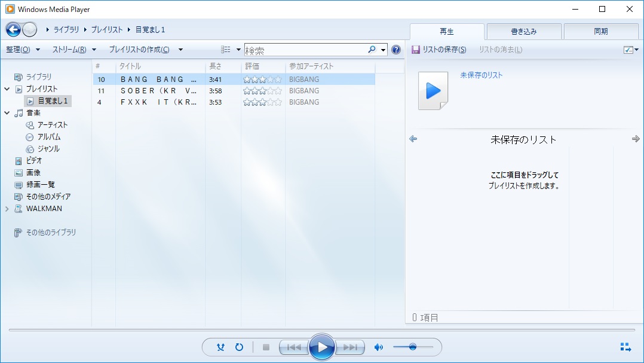Sort by the タイトル column header
Viewport: 644px width, 363px height.
pos(160,66)
